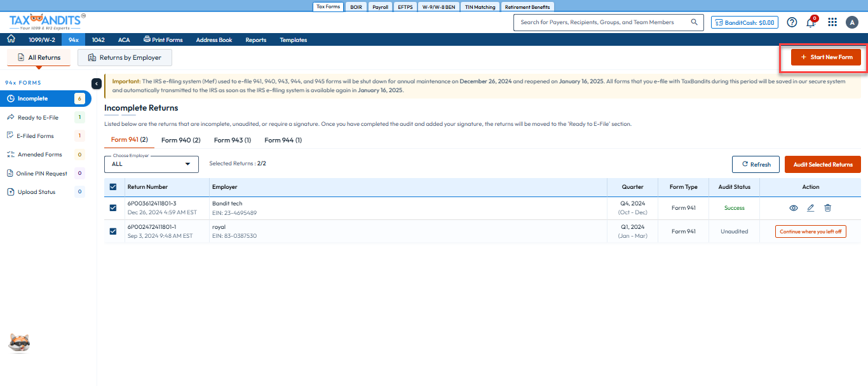Switch to Form 941 (2) tab
868x386 pixels.
(x=129, y=140)
